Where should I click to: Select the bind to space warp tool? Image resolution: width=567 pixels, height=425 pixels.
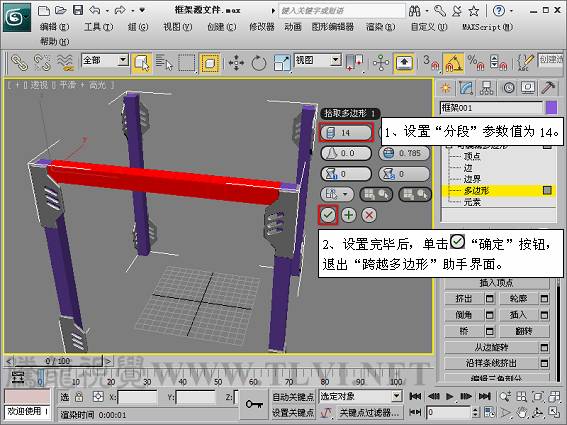(x=65, y=63)
